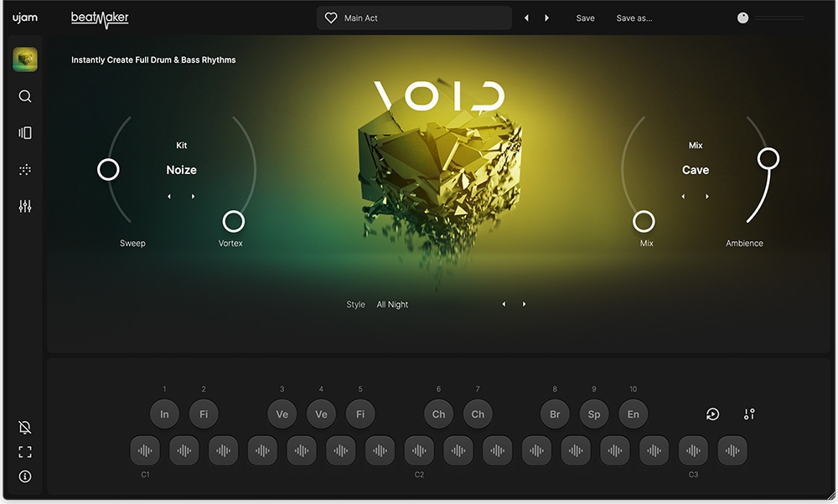Click the VOID instrument thumbnail in sidebar

[x=25, y=59]
